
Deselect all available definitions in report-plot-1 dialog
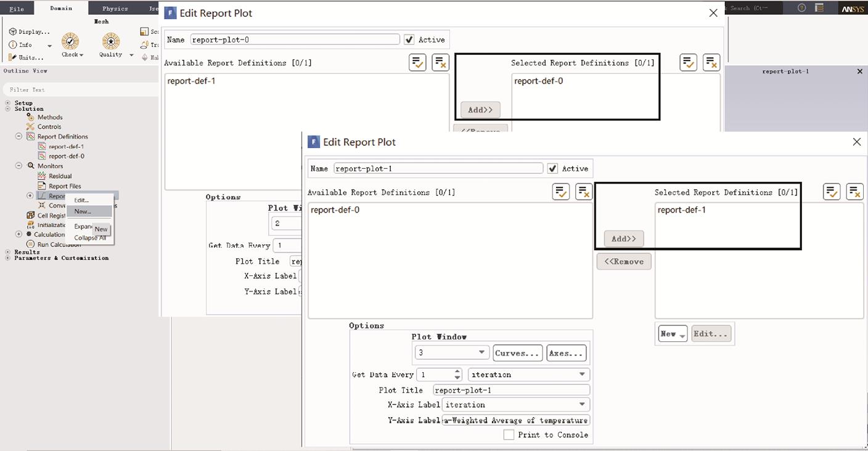[x=584, y=192]
